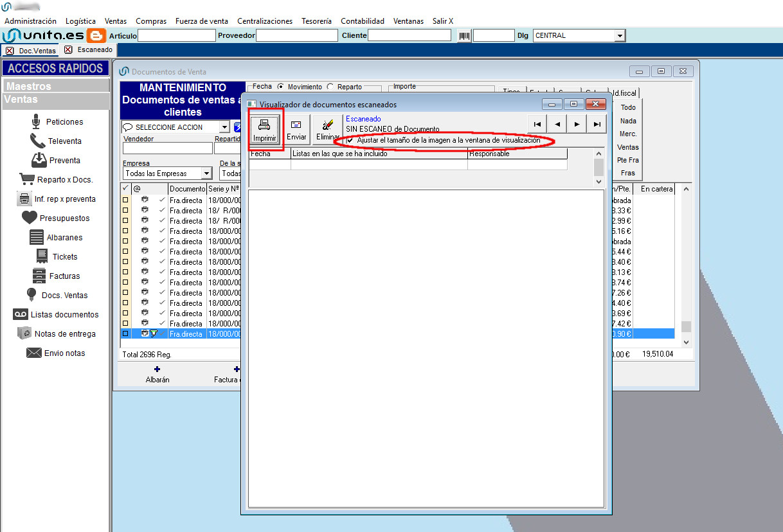Go to last scanned document

(597, 124)
